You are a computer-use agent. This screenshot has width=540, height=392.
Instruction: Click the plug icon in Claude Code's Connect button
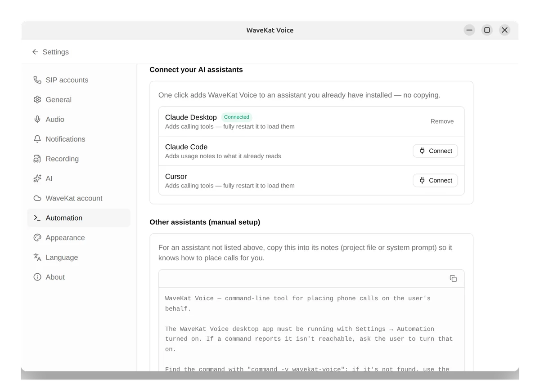click(x=422, y=151)
